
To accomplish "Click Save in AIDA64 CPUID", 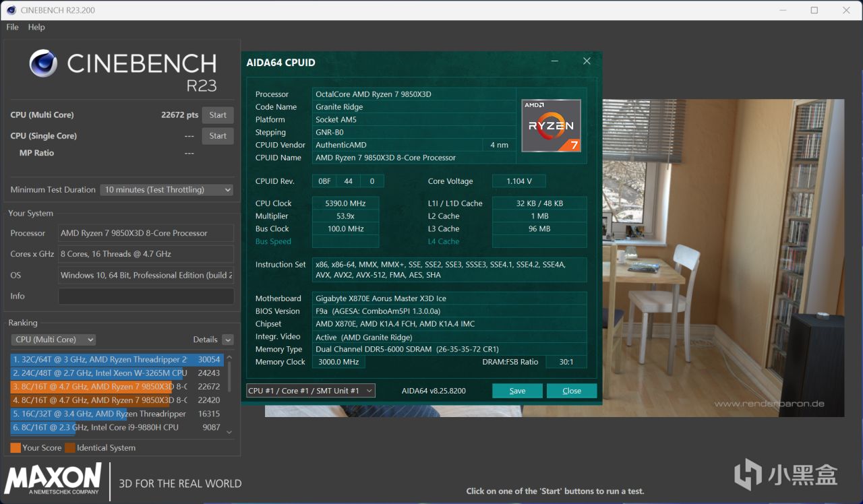I will [517, 391].
